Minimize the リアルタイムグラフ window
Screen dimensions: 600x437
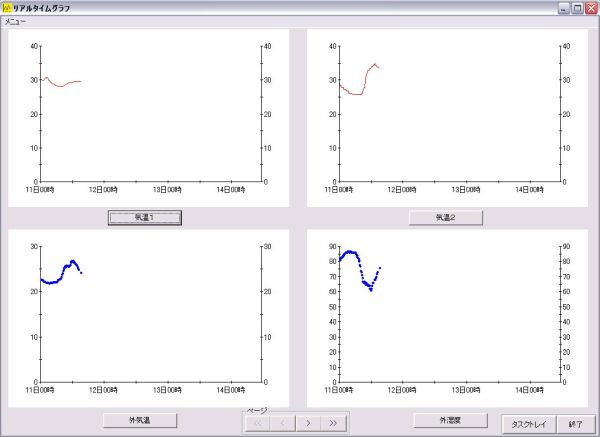564,7
